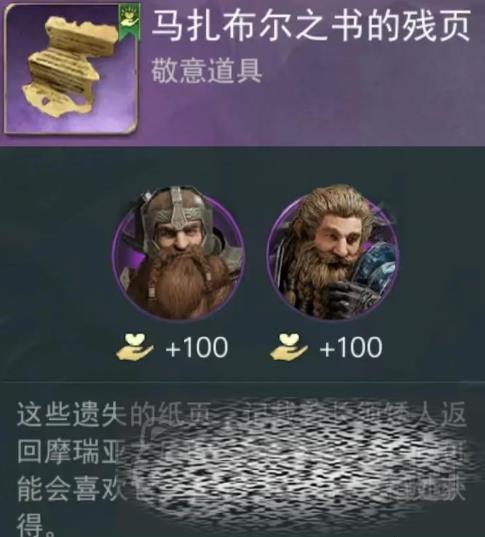
Task: Click the item title 马扎布尔之书的残页
Action: [311, 25]
